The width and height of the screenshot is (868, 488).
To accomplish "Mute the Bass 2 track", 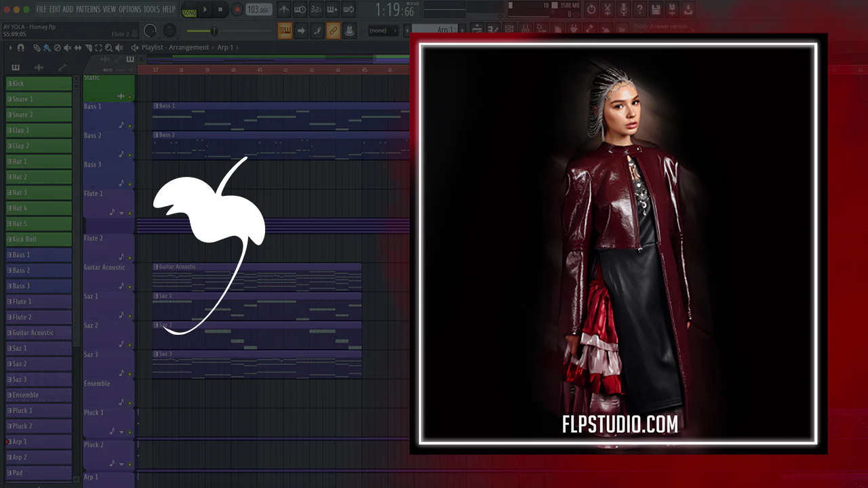I will [130, 156].
